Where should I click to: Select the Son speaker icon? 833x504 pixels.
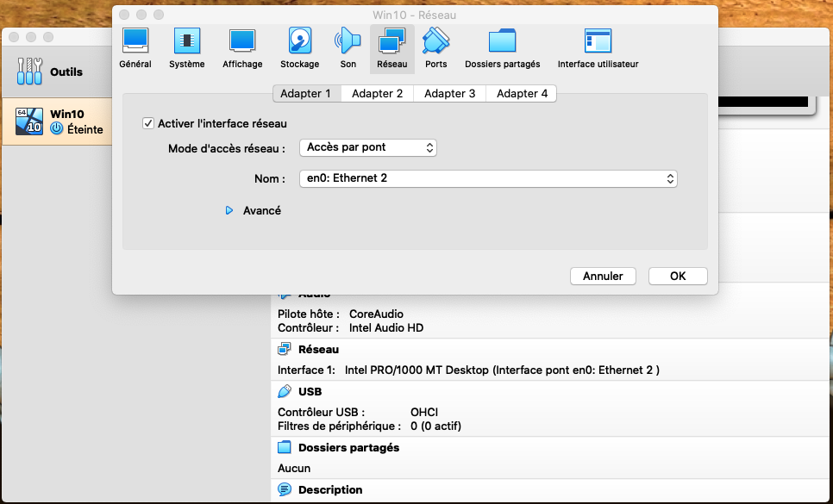pos(348,41)
